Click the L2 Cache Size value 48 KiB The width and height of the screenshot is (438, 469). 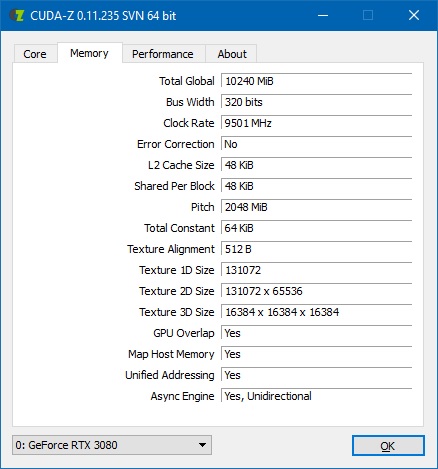tap(317, 165)
